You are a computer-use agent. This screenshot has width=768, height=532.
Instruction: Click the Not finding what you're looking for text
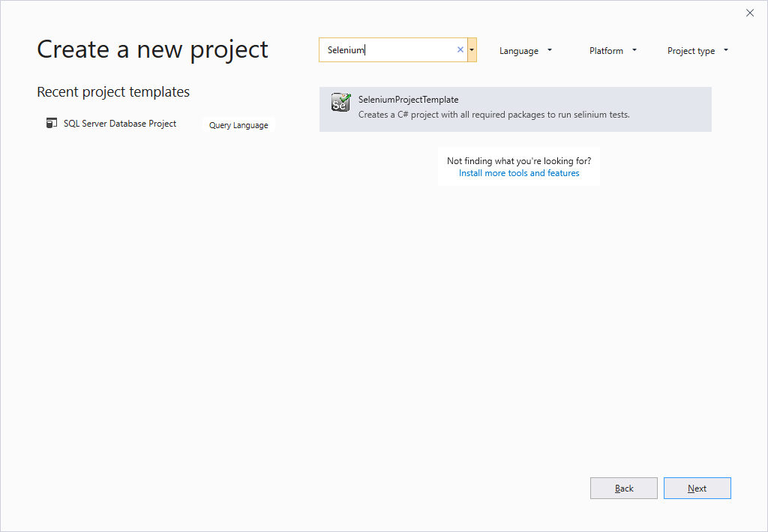tap(519, 161)
